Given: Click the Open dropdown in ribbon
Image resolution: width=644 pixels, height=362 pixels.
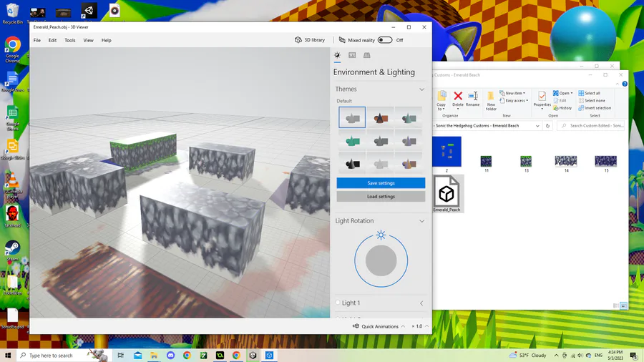Looking at the screenshot, I should tap(562, 93).
